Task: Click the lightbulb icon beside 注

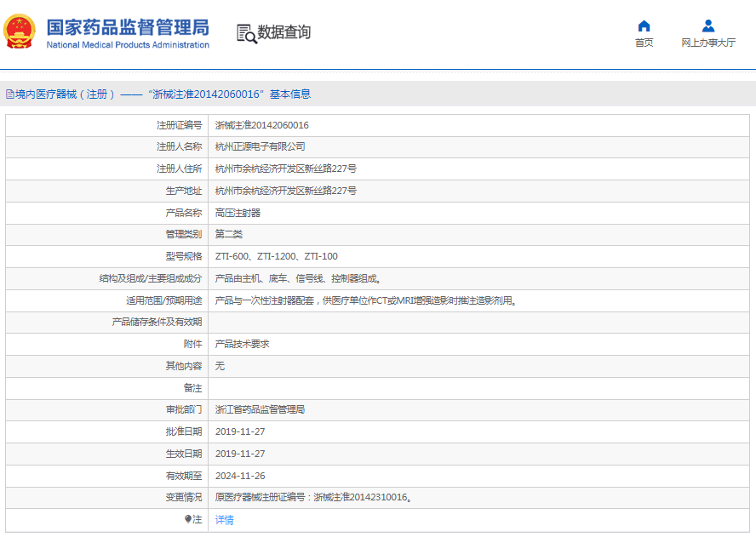Action: (x=188, y=519)
